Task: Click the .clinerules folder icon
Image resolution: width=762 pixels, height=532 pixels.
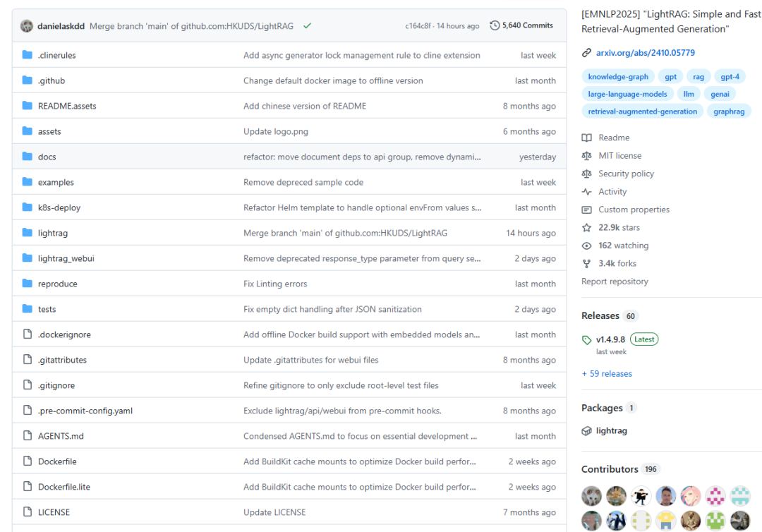Action: (x=28, y=55)
